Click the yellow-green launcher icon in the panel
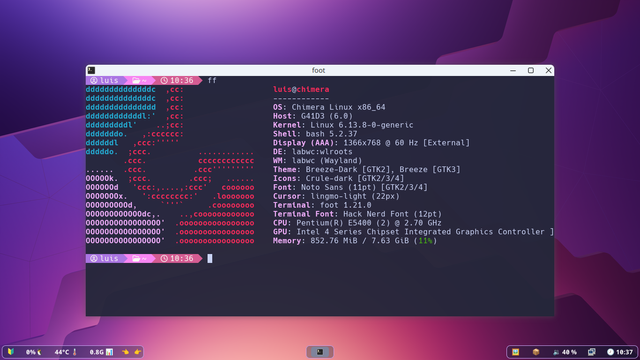Viewport: 640px width, 360px height. (11, 351)
